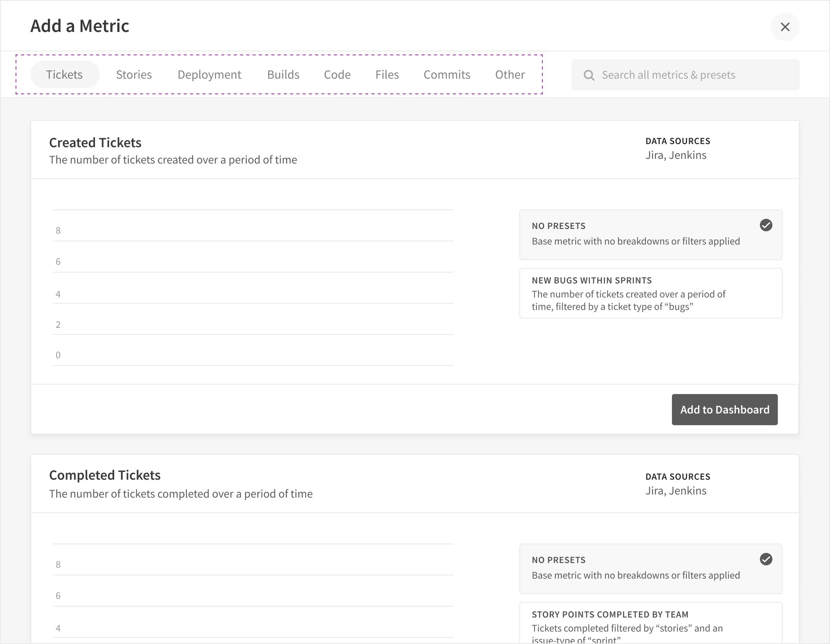
Task: Click Add to Dashboard button
Action: 724,410
